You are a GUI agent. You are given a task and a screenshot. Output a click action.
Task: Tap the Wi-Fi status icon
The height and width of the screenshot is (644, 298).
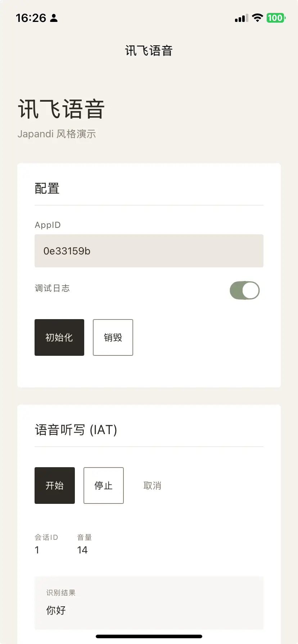pos(257,18)
